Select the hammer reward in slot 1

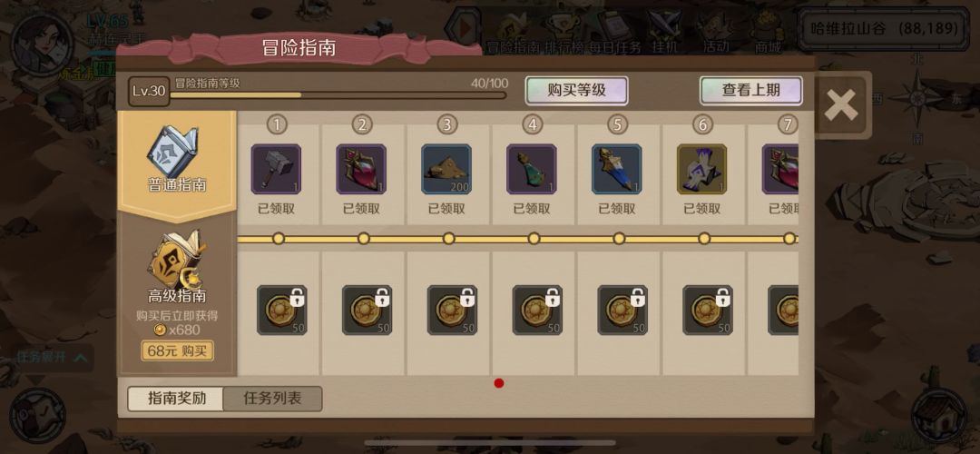(276, 169)
